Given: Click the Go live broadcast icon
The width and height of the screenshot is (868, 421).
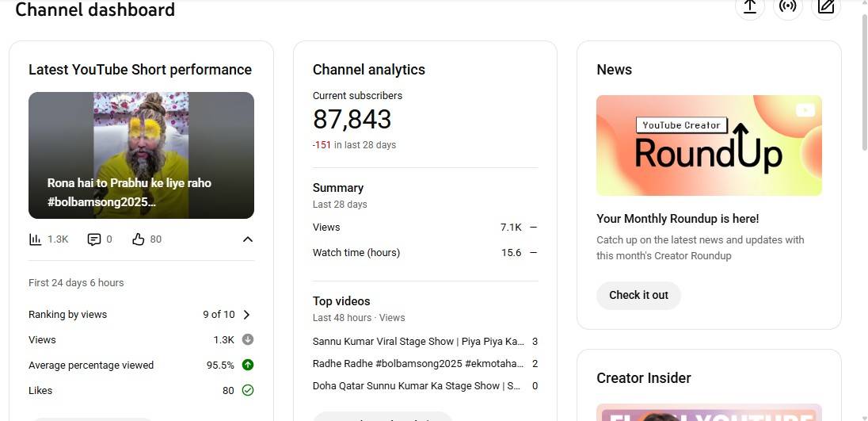Looking at the screenshot, I should (787, 7).
